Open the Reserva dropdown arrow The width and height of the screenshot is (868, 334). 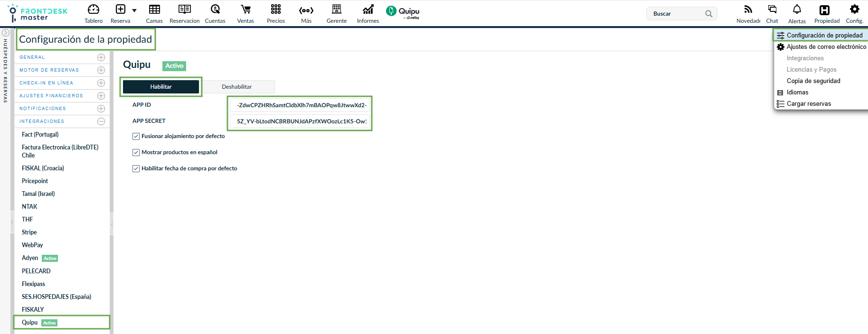(134, 10)
